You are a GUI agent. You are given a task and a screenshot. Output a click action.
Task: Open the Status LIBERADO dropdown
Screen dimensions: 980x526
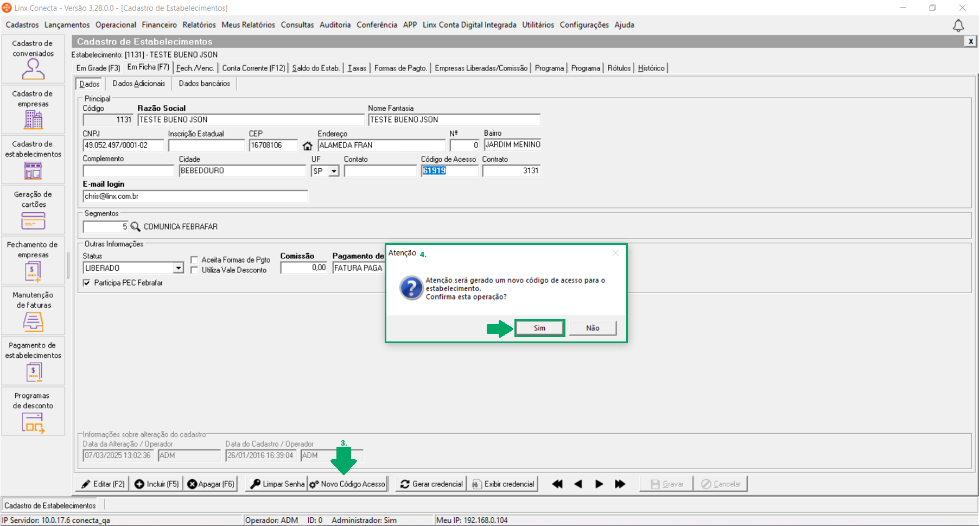179,268
